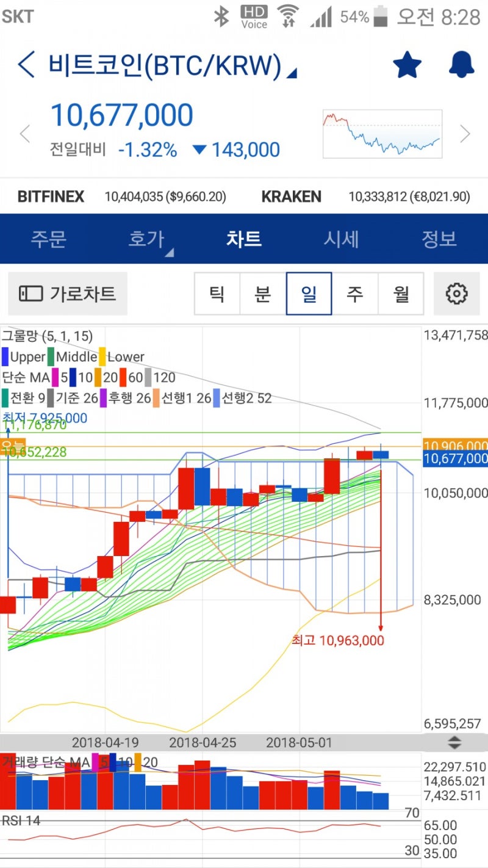Tap the left arrow beside the mini chart
Viewport: 488px width, 868px height.
point(24,134)
